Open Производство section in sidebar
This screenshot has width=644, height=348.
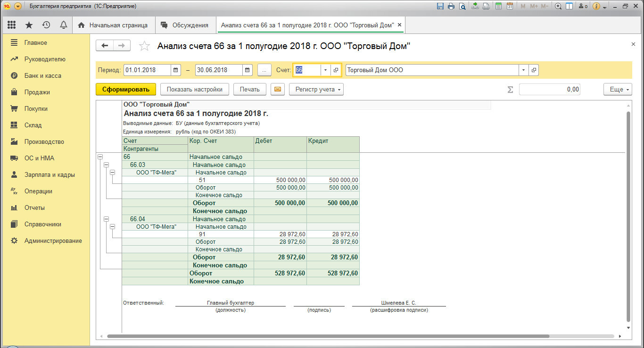point(46,141)
